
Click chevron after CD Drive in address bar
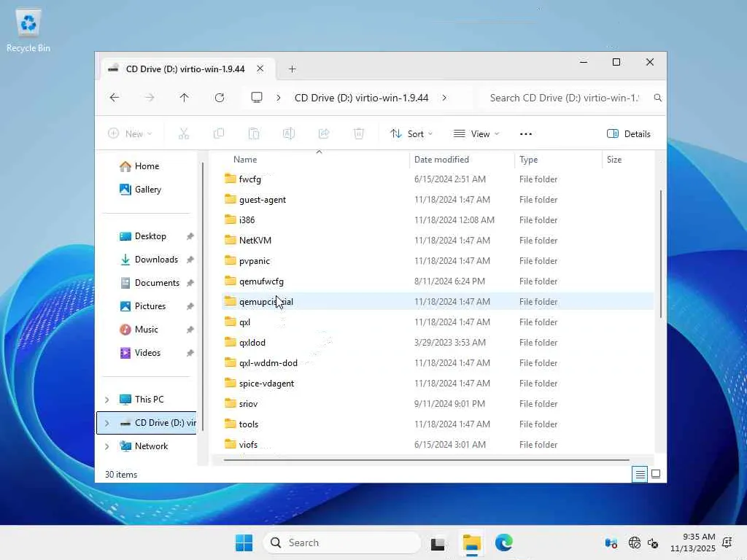[444, 98]
